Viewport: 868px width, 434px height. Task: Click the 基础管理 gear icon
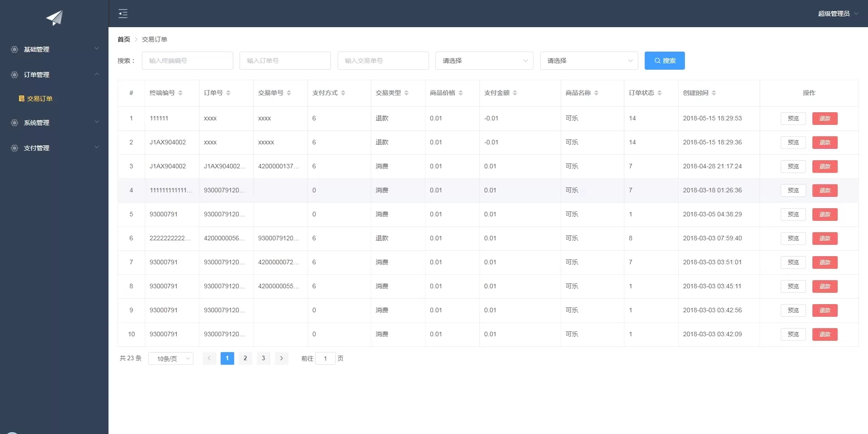[14, 49]
